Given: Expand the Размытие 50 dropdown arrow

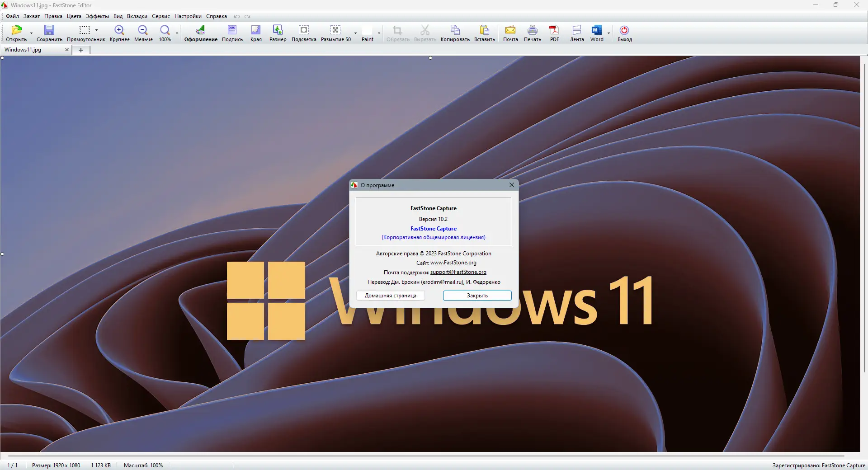Looking at the screenshot, I should pos(355,33).
